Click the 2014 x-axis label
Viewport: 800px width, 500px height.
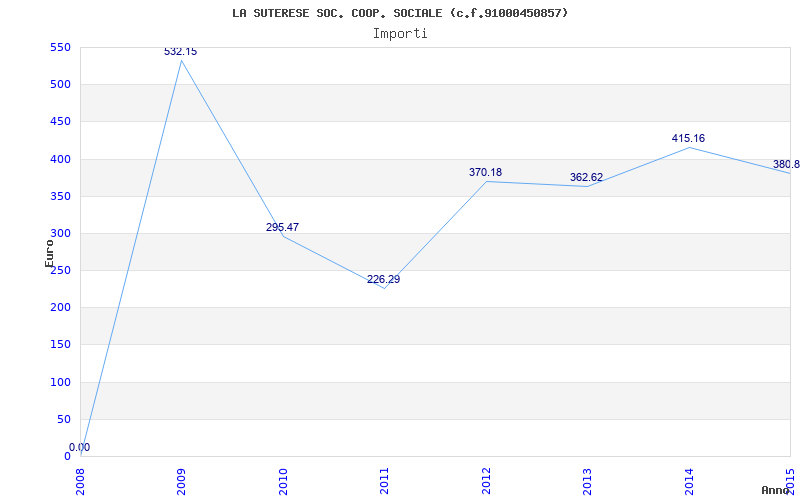[x=689, y=481]
